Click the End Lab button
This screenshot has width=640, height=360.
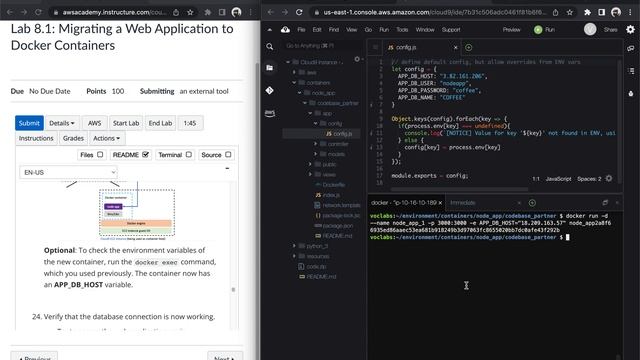point(160,123)
